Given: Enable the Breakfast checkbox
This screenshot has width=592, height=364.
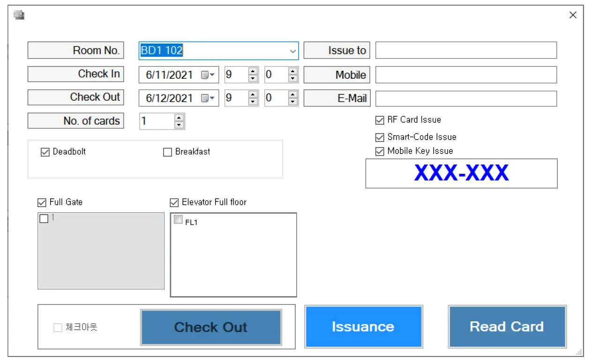Looking at the screenshot, I should tap(167, 152).
